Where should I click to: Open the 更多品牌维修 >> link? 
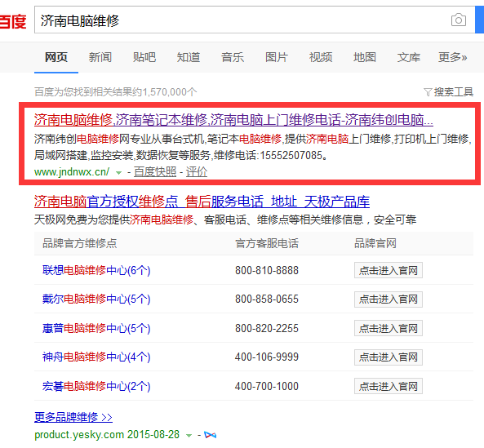click(x=73, y=417)
